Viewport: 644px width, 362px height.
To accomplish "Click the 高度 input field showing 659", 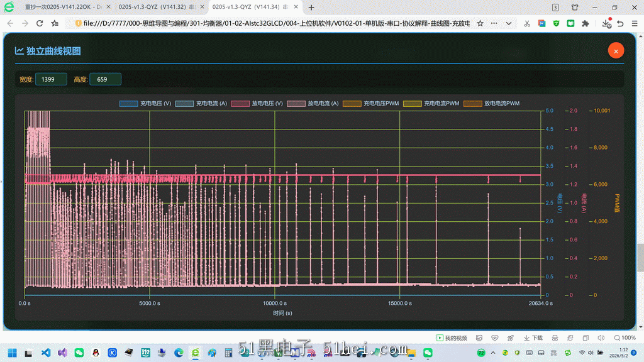I will click(105, 79).
